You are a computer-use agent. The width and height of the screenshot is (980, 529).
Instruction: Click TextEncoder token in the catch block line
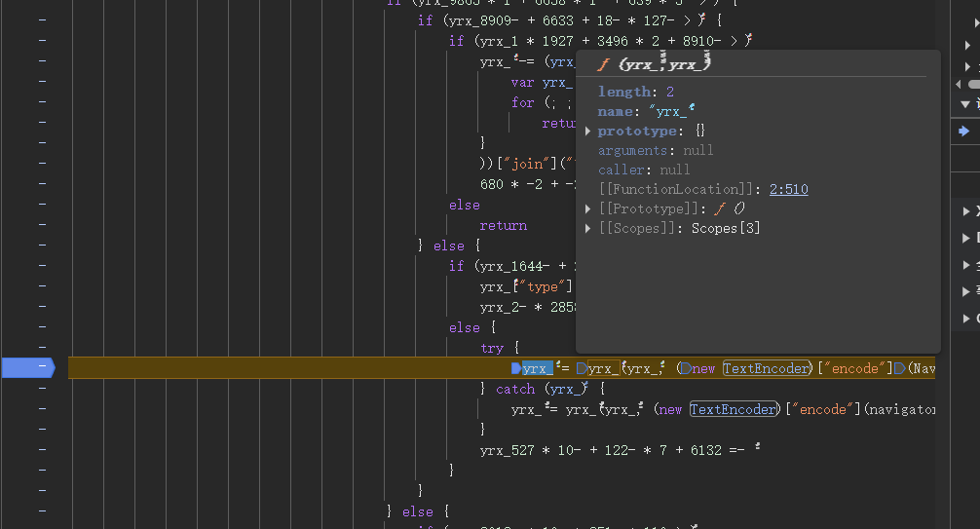[x=735, y=409]
